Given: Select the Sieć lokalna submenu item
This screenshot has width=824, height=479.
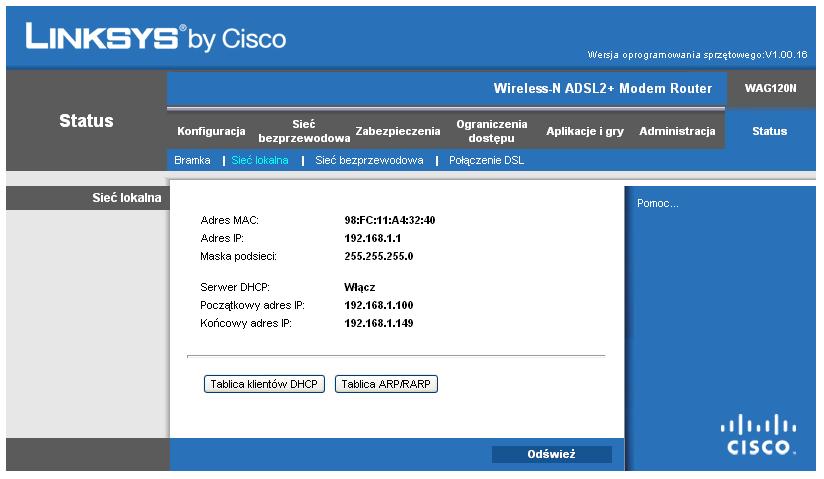Looking at the screenshot, I should pos(260,160).
